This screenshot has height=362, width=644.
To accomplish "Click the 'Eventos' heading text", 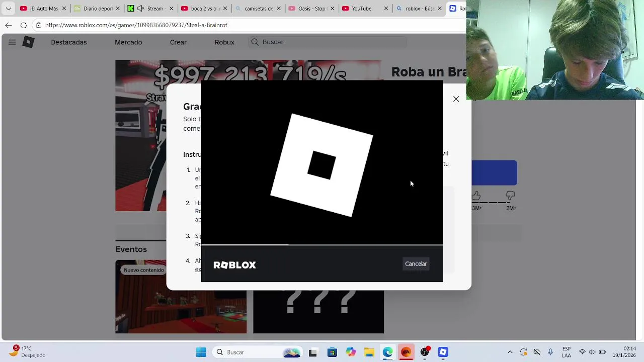I will pos(131,249).
